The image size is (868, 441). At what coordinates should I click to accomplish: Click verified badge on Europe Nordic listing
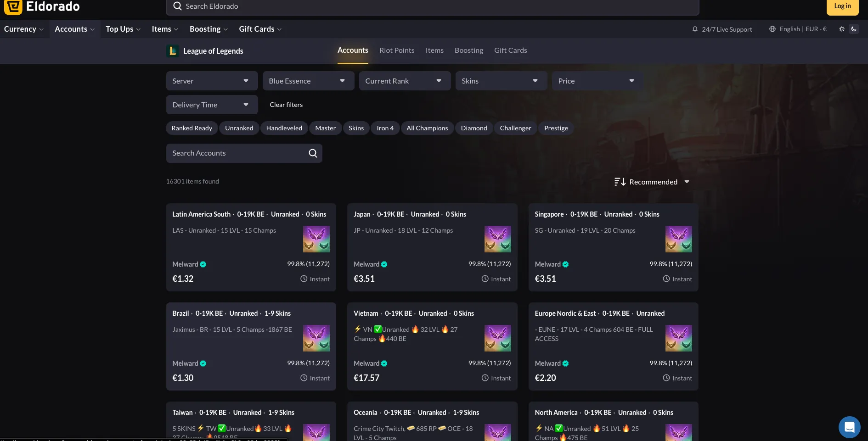(565, 363)
